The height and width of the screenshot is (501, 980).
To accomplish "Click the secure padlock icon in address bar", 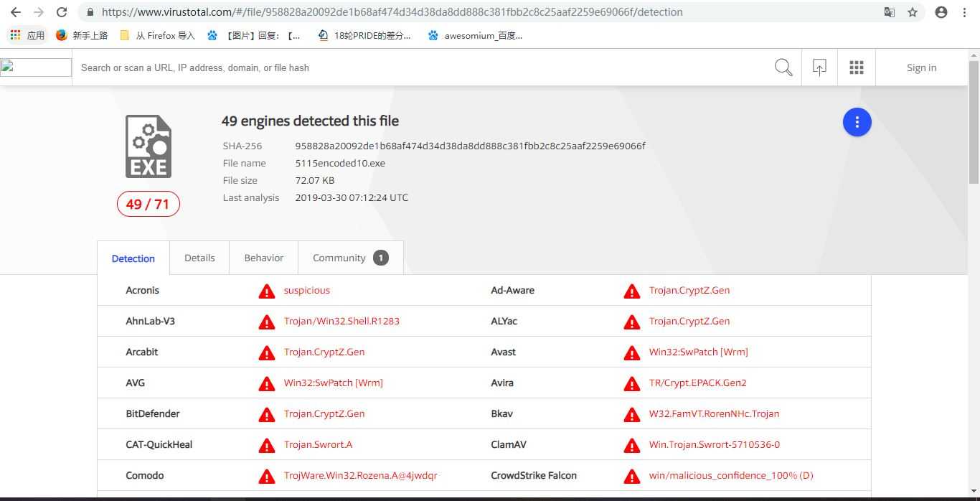I will point(90,12).
